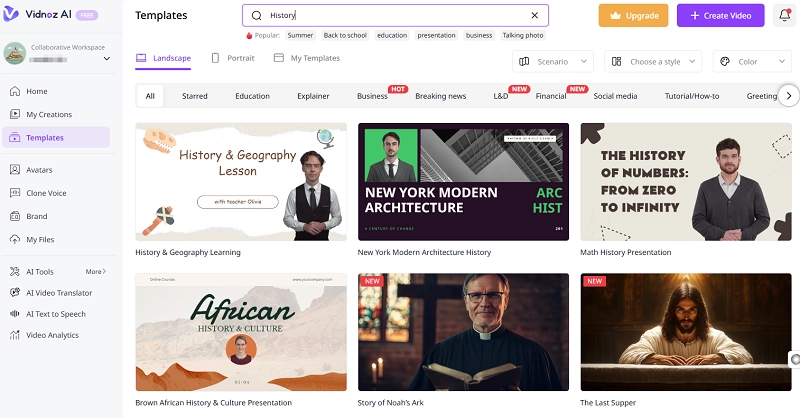
Task: Select the Financial category
Action: tap(551, 96)
